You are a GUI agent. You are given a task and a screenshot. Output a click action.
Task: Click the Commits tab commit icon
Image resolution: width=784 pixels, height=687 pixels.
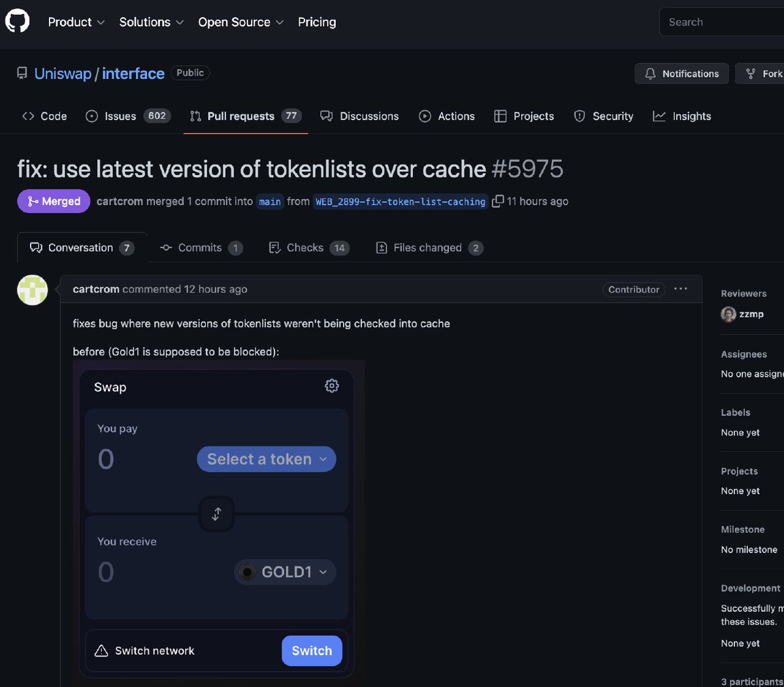[166, 248]
